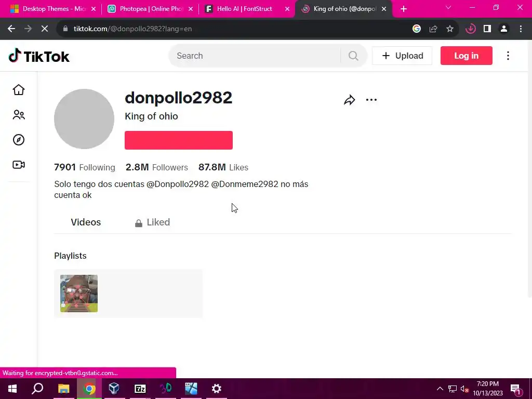Open File Explorer from taskbar
The height and width of the screenshot is (399, 532).
[64, 389]
